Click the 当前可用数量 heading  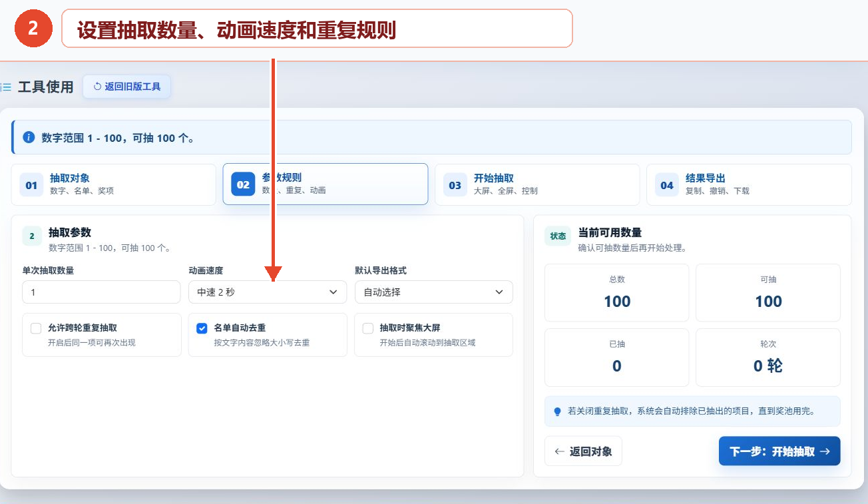click(610, 232)
